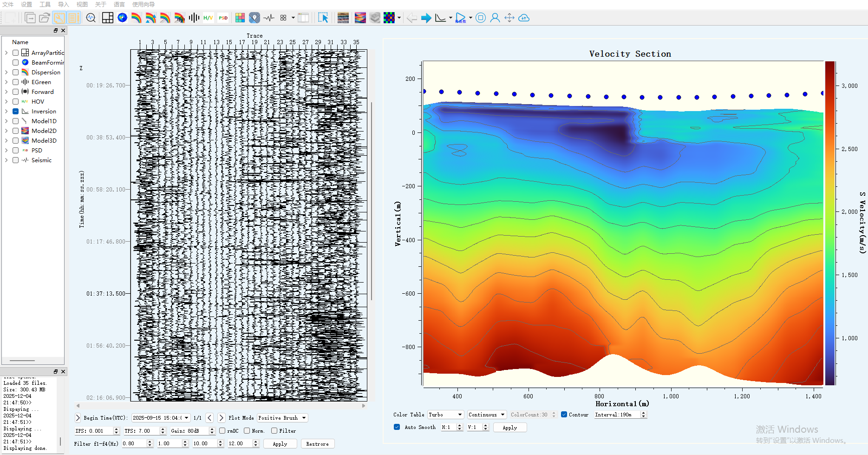
Task: Click the open folder toolbar icon
Action: tap(44, 18)
